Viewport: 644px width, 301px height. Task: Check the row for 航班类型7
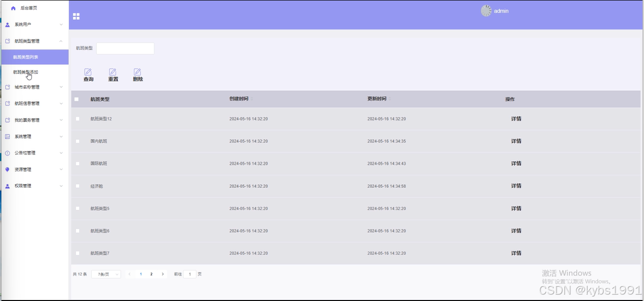click(78, 253)
